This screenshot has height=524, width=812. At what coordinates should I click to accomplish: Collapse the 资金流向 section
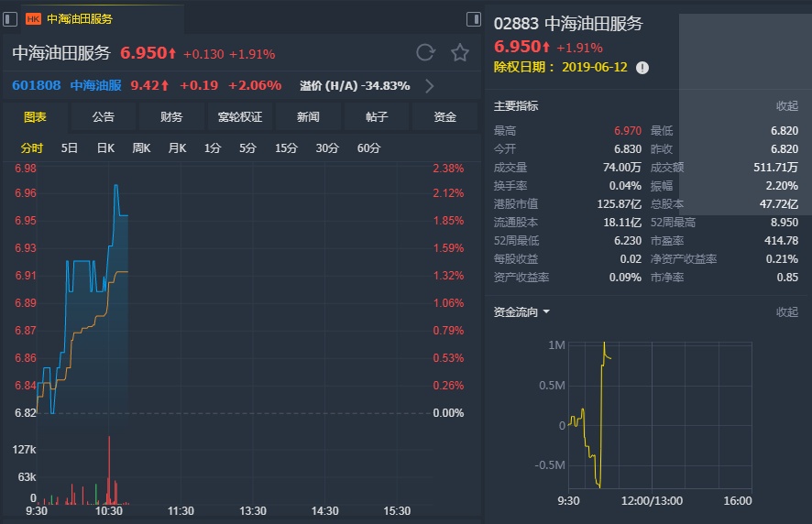(786, 311)
